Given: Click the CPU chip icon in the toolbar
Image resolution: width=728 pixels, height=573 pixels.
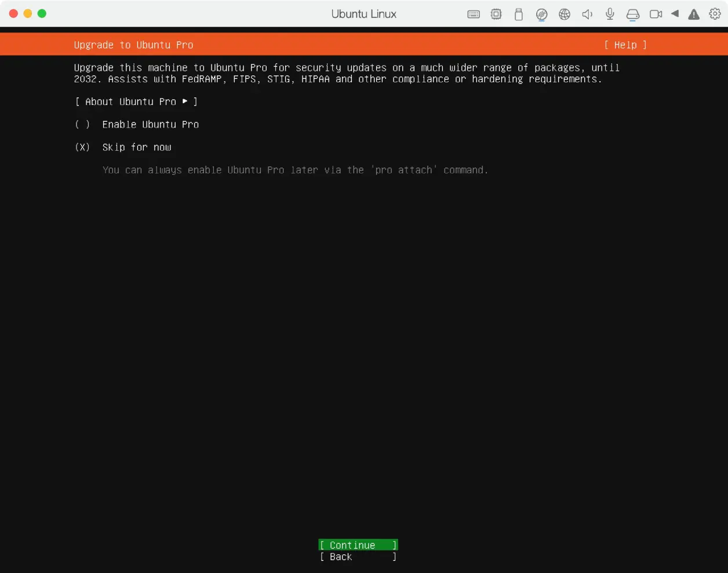Looking at the screenshot, I should (496, 14).
